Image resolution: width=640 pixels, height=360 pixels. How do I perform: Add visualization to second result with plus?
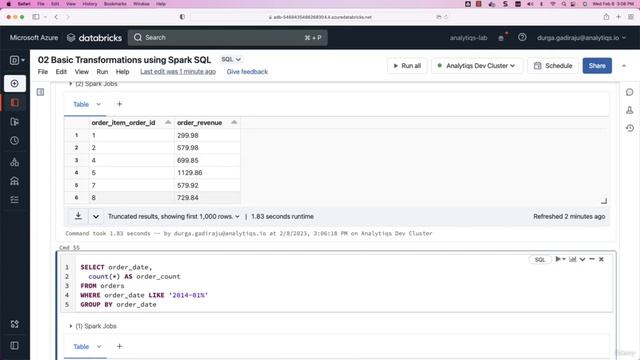tap(120, 347)
